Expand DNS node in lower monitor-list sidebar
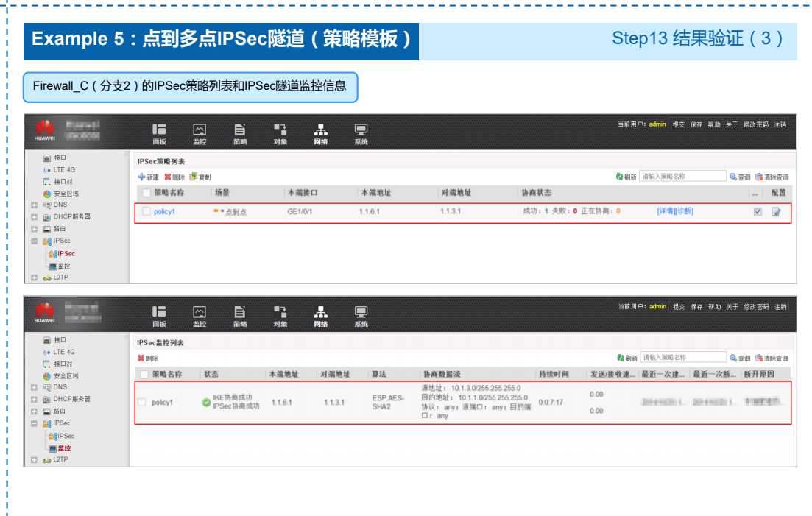 (34, 387)
